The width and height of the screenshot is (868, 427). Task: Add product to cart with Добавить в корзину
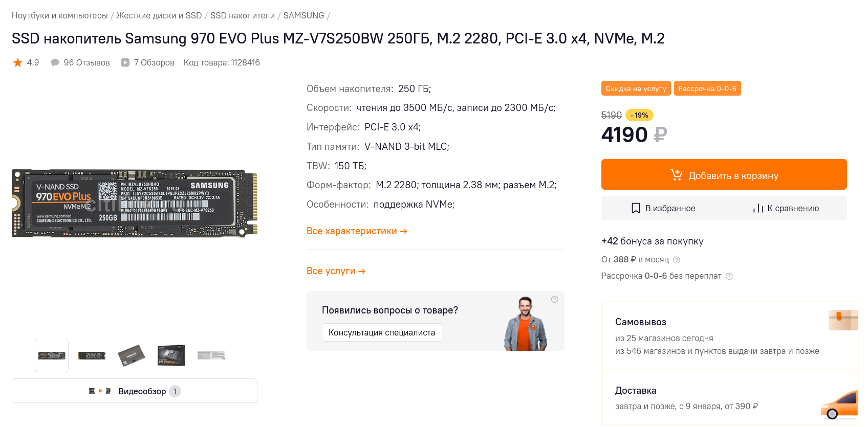tap(724, 175)
